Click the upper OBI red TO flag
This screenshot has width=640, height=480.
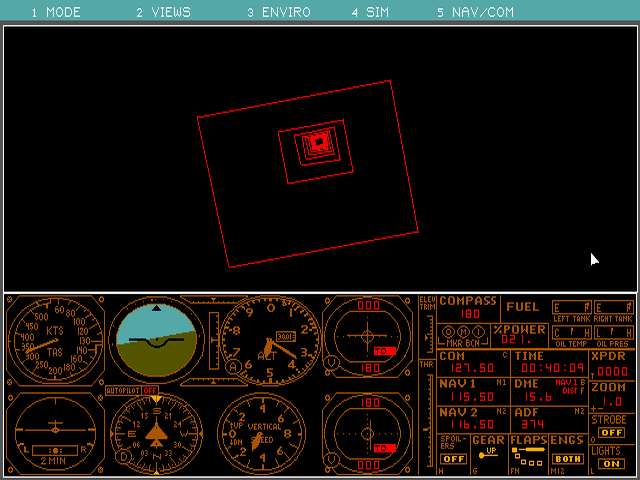[x=384, y=351]
